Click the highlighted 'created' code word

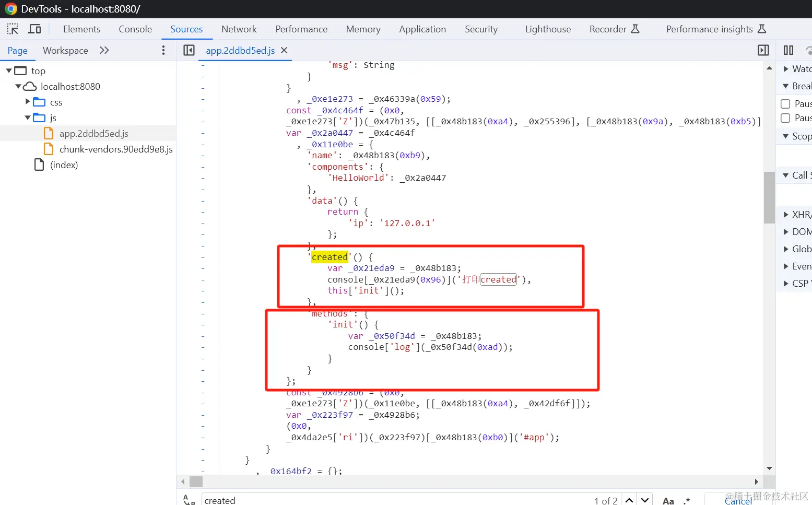point(329,257)
